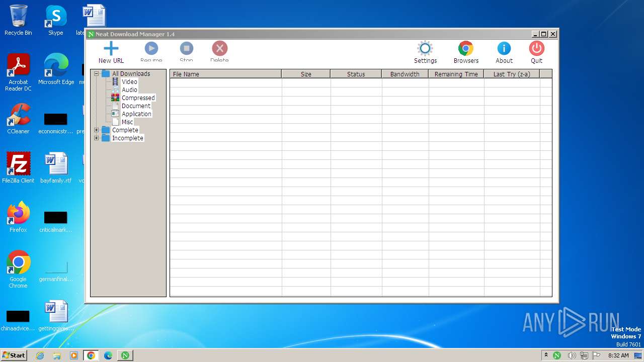Select the Document category

(136, 106)
